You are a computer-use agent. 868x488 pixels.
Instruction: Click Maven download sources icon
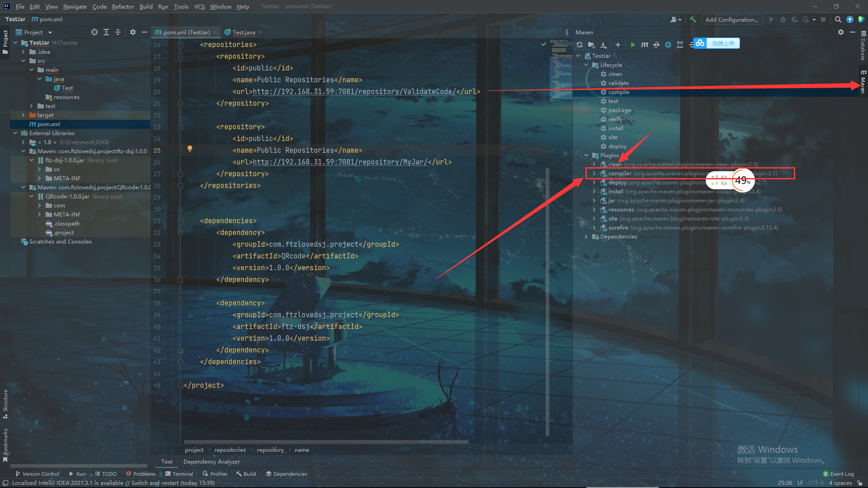603,45
